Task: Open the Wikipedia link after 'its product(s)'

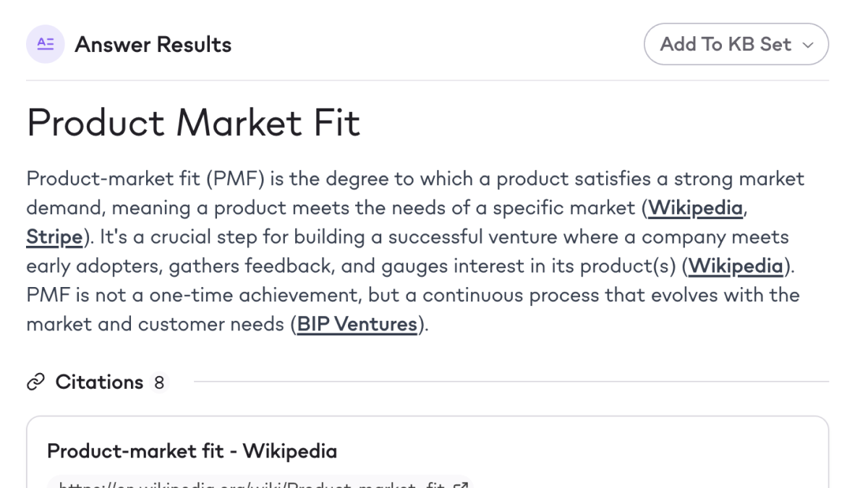Action: pyautogui.click(x=735, y=266)
